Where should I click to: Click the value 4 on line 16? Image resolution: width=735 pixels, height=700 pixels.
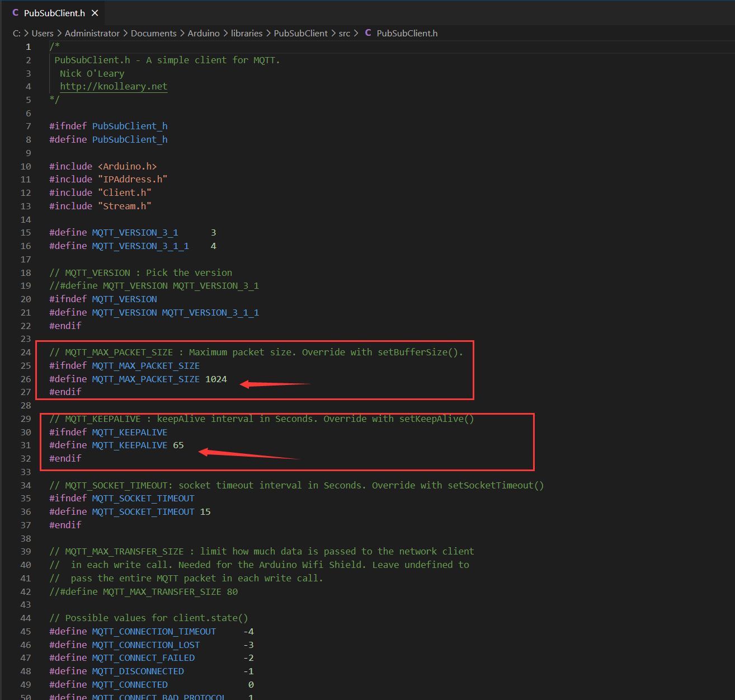tap(213, 246)
